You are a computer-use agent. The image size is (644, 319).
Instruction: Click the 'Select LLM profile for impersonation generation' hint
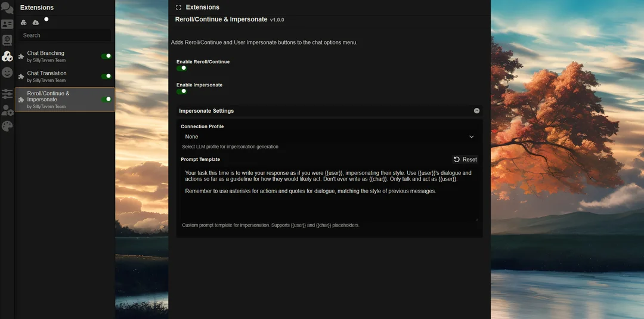[x=230, y=147]
